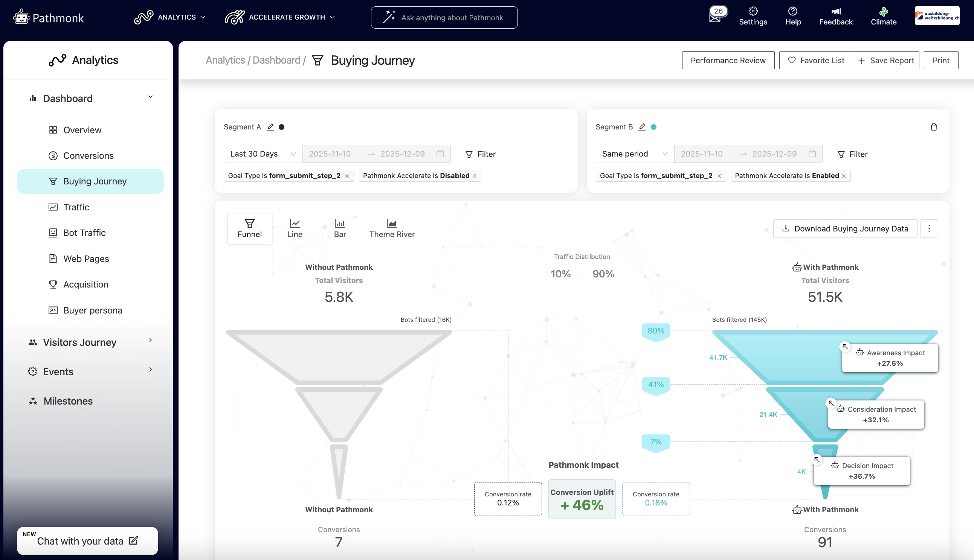Image resolution: width=974 pixels, height=560 pixels.
Task: Click the three-dot more options icon
Action: [x=929, y=228]
